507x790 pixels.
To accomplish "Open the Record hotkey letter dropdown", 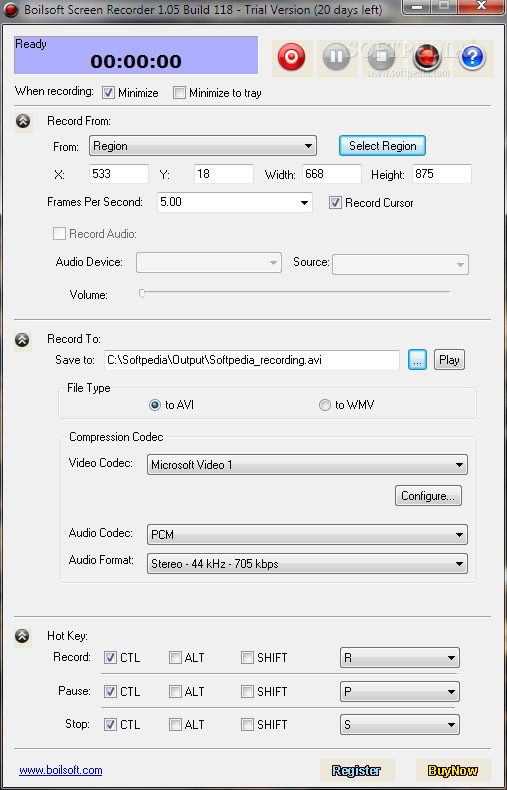I will click(400, 657).
